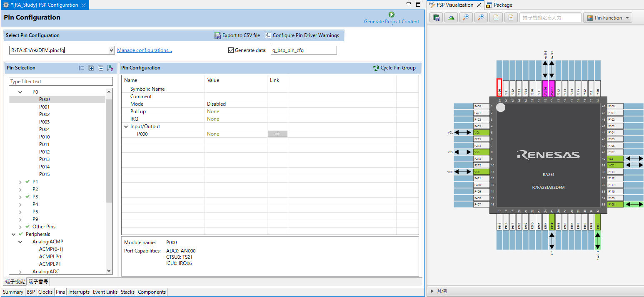Collapse the Input/Output row group
This screenshot has width=644, height=297.
coord(126,126)
